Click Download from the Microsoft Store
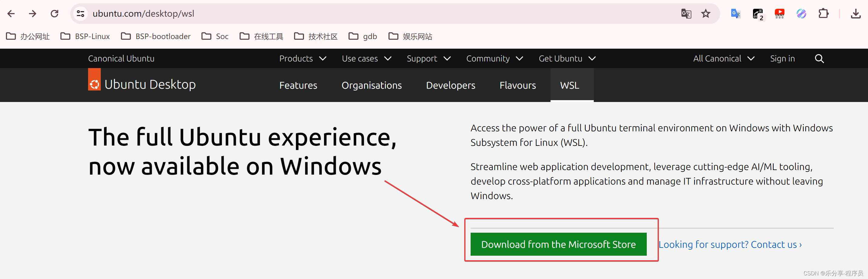 click(x=558, y=244)
